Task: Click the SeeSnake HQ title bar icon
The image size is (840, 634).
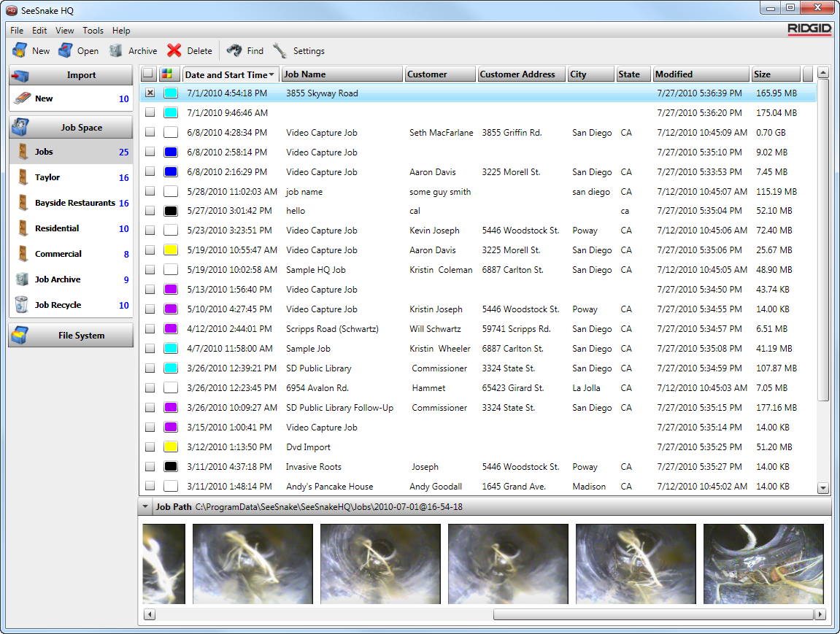Action: click(11, 10)
